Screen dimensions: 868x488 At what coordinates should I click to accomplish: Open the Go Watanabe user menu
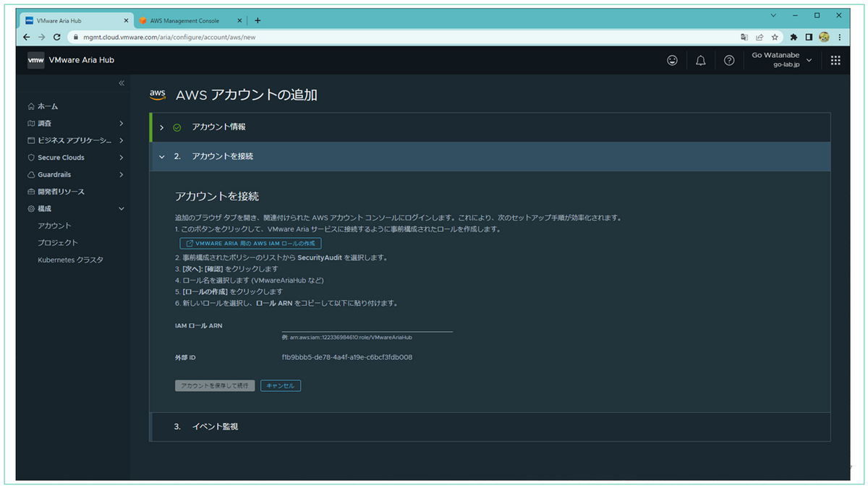tap(781, 60)
